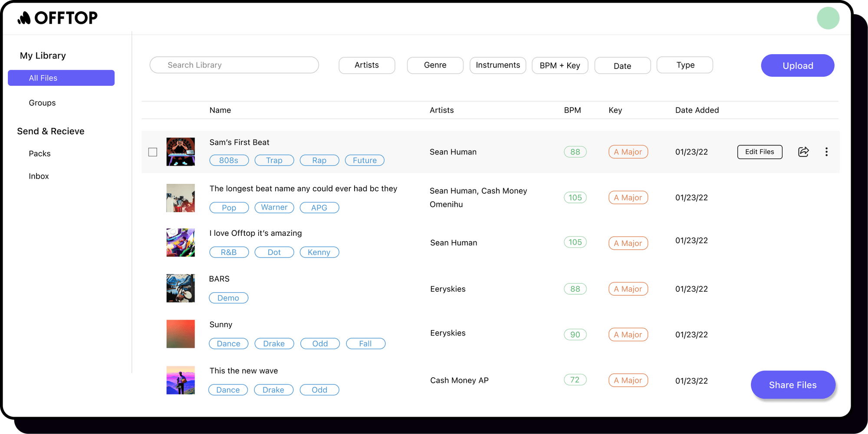
Task: Open the Inbox from the sidebar
Action: (39, 176)
